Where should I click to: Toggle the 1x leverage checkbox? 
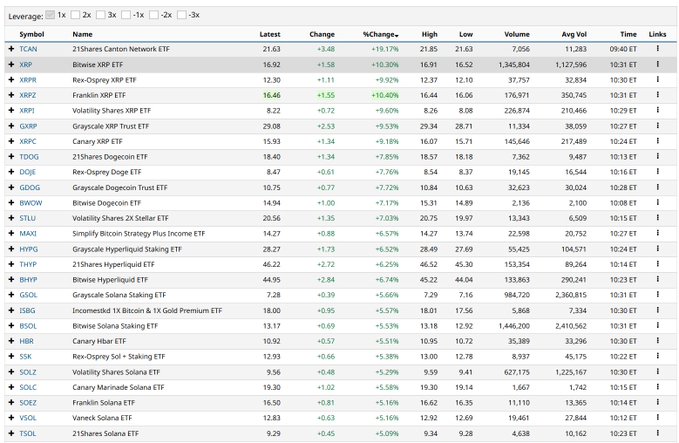[50, 15]
